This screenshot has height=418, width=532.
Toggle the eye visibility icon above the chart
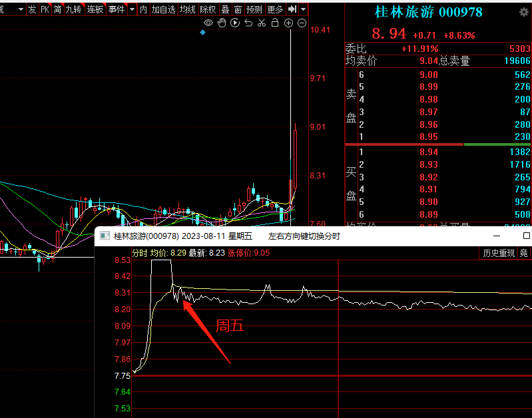208,23
